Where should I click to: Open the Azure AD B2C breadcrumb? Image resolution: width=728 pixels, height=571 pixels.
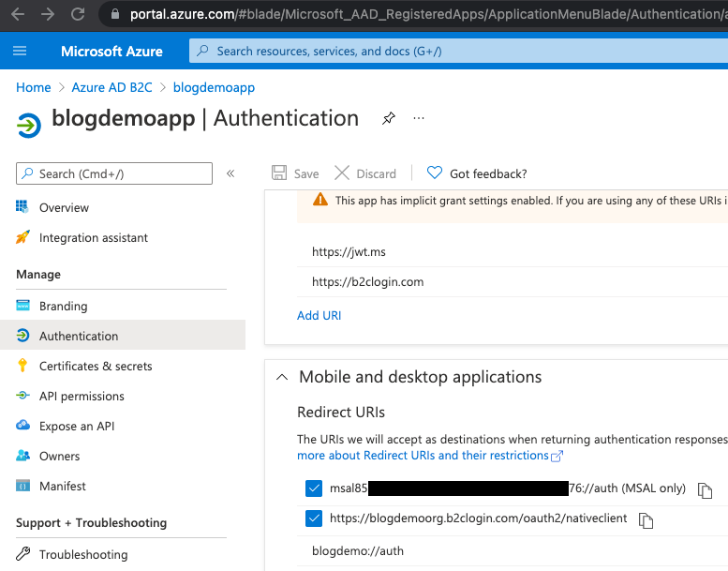pos(111,87)
